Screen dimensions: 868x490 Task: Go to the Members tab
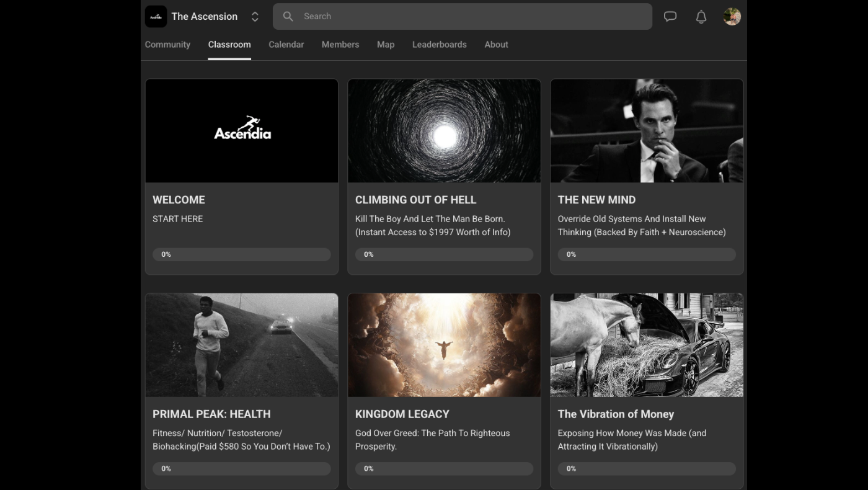click(340, 45)
